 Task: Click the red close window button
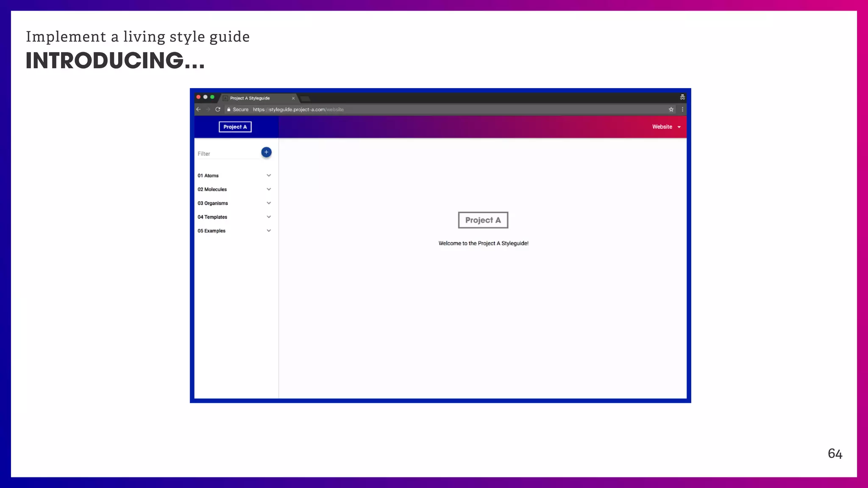(198, 97)
